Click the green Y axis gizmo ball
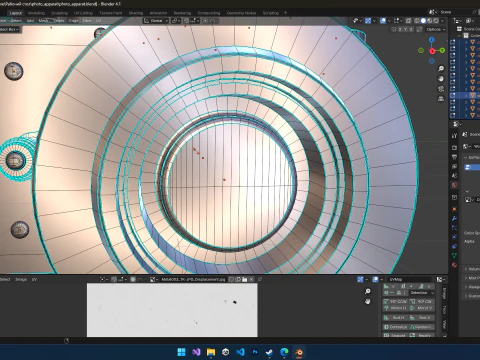The height and width of the screenshot is (360, 480). [x=442, y=50]
